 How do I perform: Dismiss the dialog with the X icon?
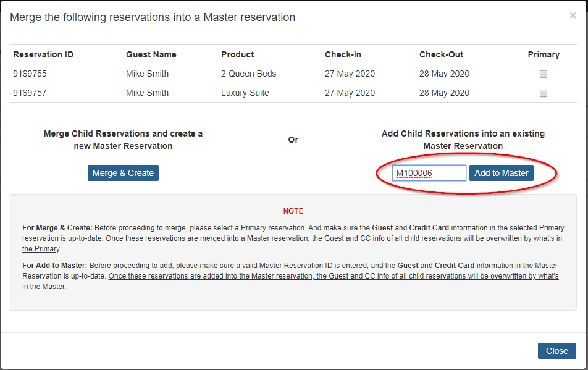pyautogui.click(x=573, y=15)
